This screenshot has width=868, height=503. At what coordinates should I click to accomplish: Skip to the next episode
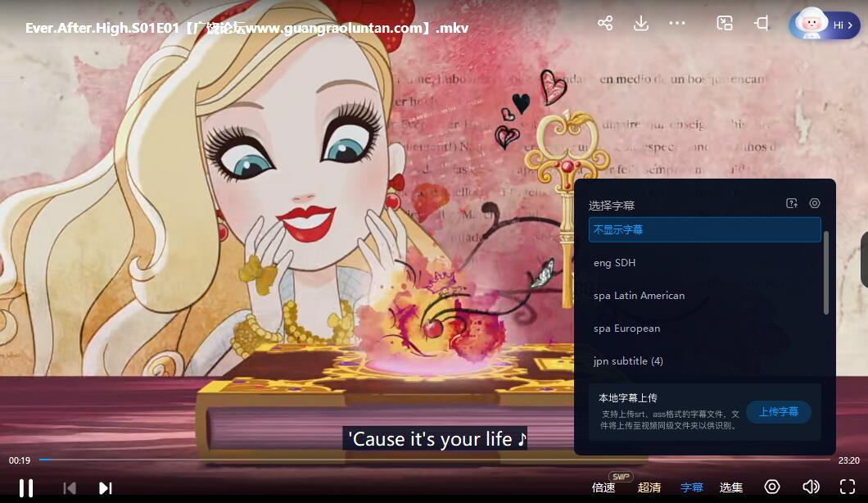click(105, 488)
